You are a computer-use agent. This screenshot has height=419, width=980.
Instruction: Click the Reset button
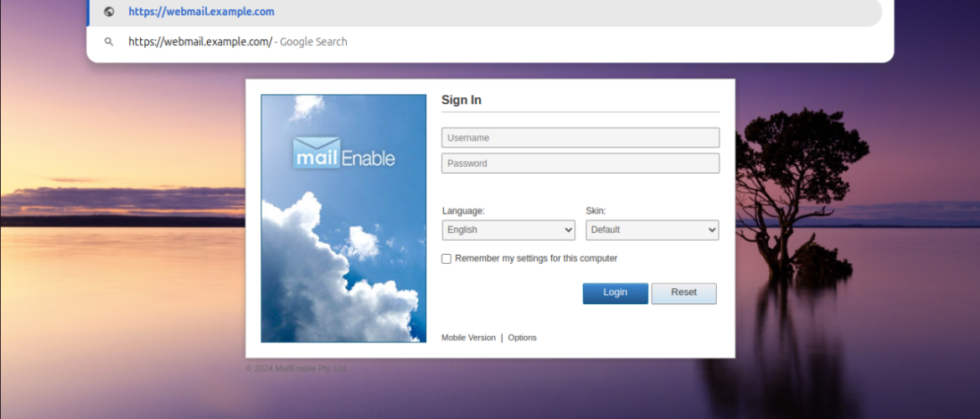click(683, 293)
